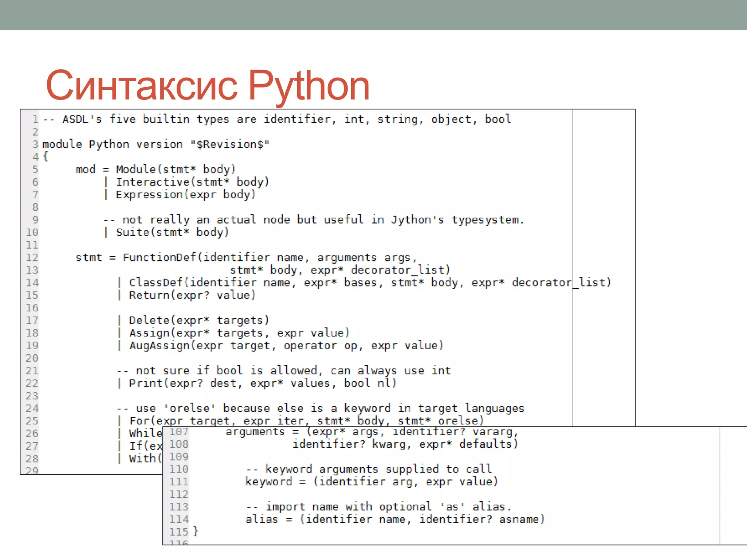Viewport: 747px width, 560px height.
Task: Click line number 107 in the lower snippet
Action: [x=179, y=432]
